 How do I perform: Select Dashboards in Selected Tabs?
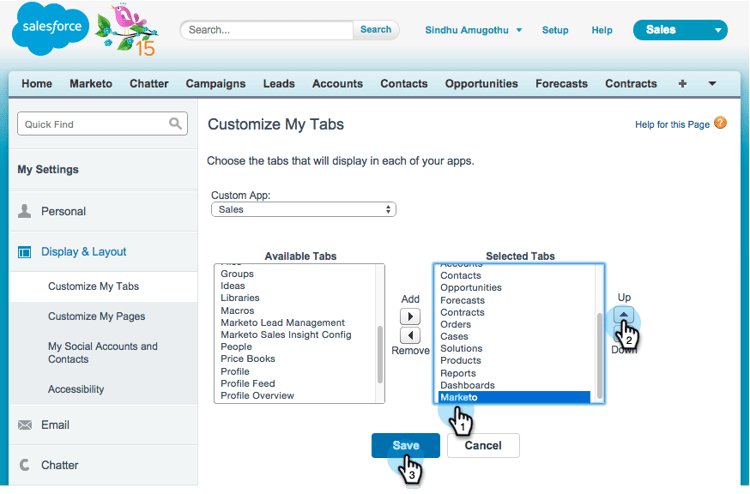point(467,385)
